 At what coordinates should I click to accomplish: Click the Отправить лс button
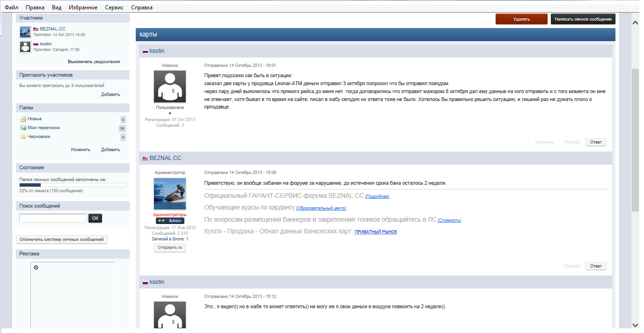170,248
